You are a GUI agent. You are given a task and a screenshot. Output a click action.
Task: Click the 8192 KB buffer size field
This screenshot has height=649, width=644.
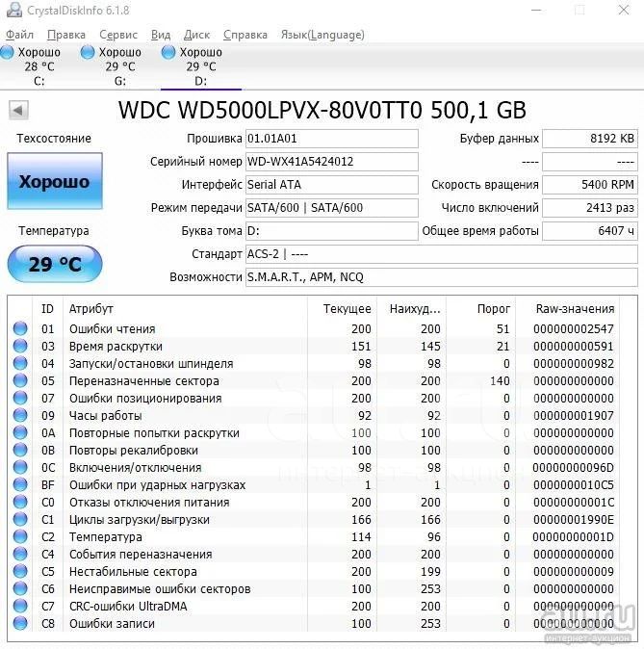click(590, 139)
